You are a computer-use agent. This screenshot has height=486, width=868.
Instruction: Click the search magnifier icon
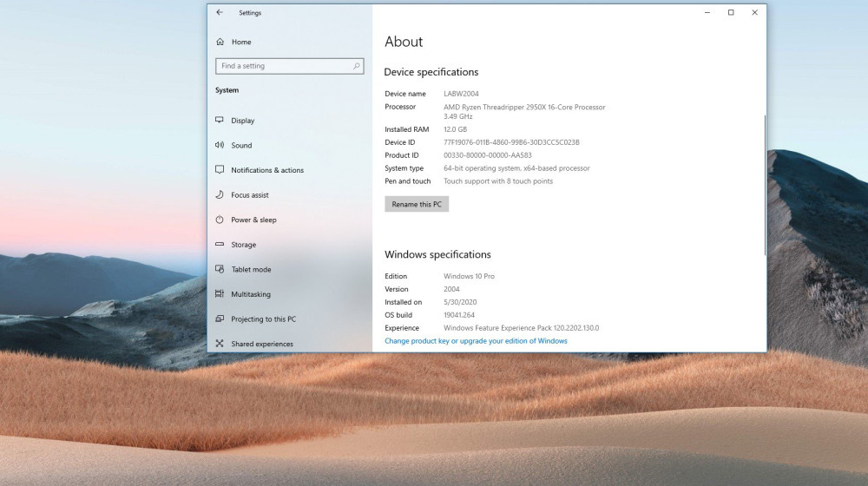tap(357, 66)
